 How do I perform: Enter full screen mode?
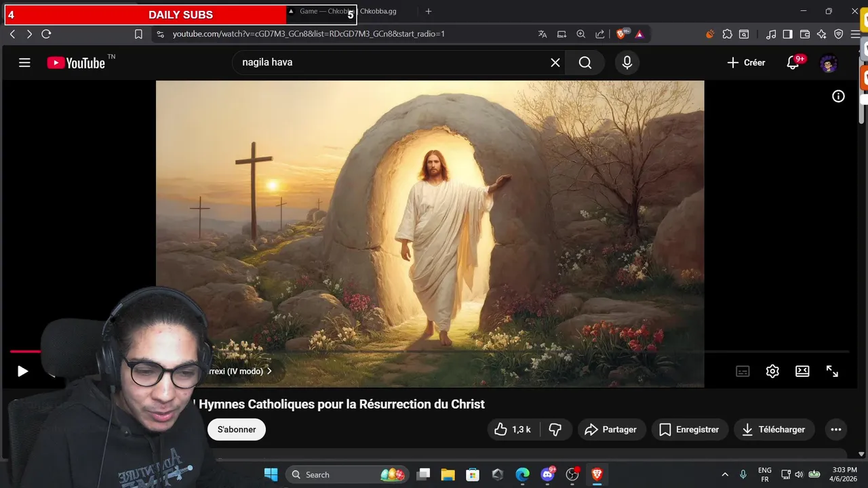pyautogui.click(x=832, y=371)
